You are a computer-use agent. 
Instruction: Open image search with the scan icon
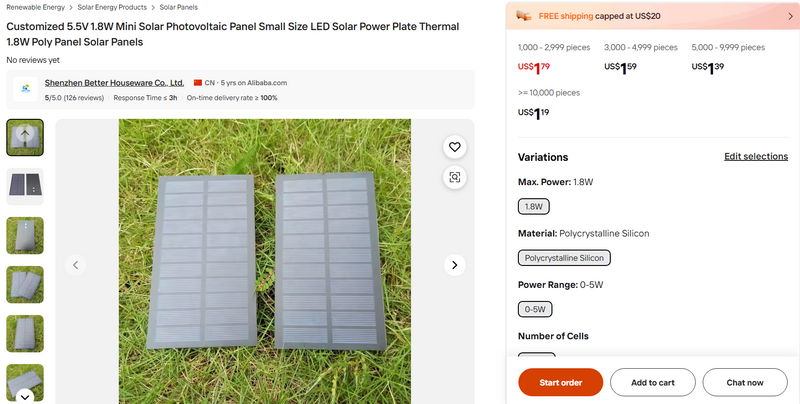tap(454, 177)
